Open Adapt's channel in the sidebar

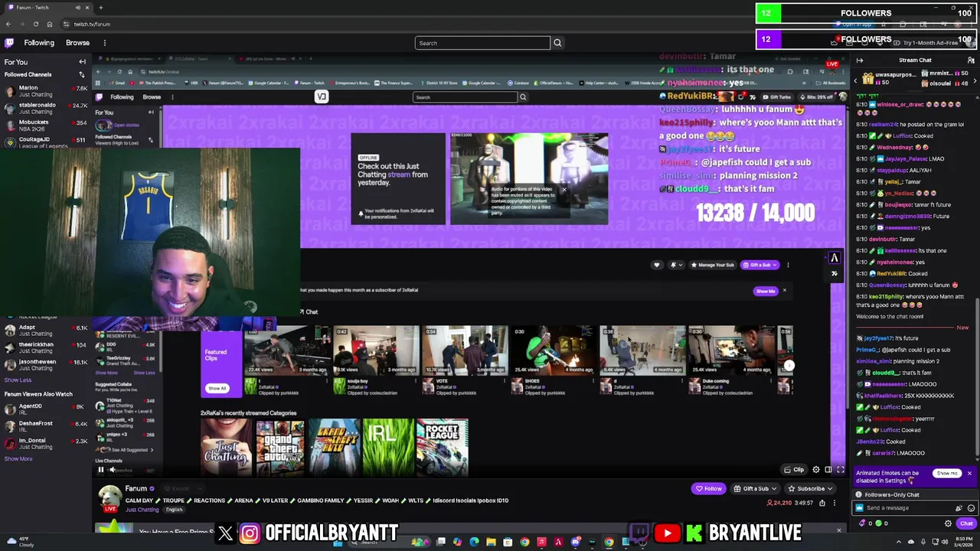coord(46,330)
